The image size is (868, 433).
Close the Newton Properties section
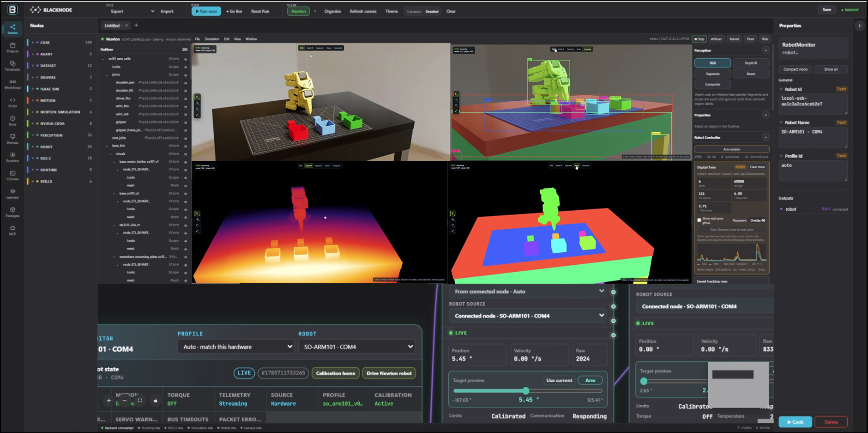766,115
